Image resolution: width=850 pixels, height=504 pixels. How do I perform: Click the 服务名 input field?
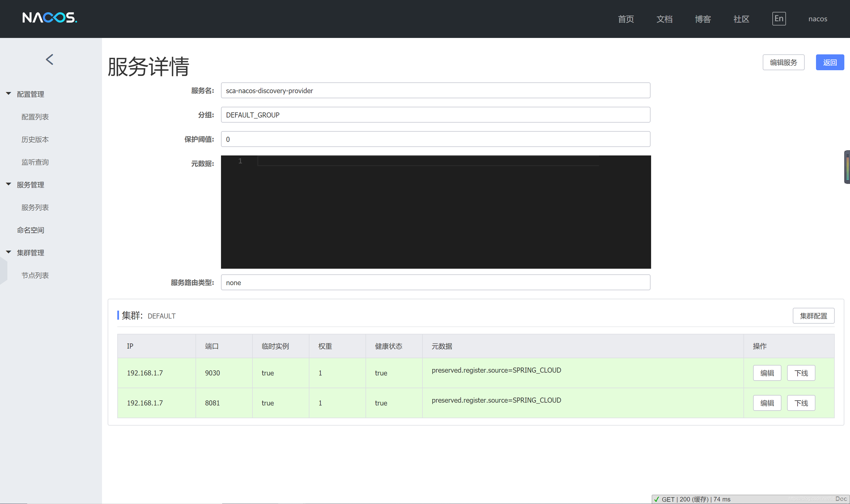click(x=435, y=91)
